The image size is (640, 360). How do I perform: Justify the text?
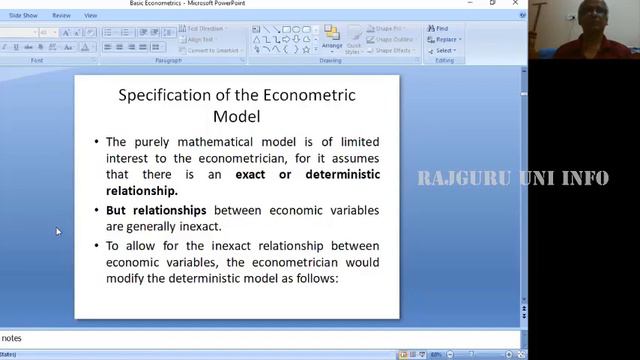(x=143, y=47)
